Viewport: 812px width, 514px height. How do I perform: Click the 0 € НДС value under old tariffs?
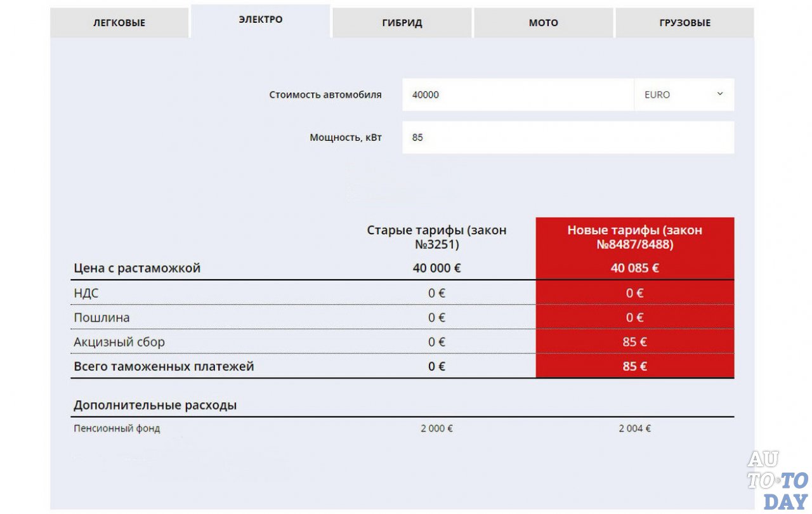click(x=437, y=293)
